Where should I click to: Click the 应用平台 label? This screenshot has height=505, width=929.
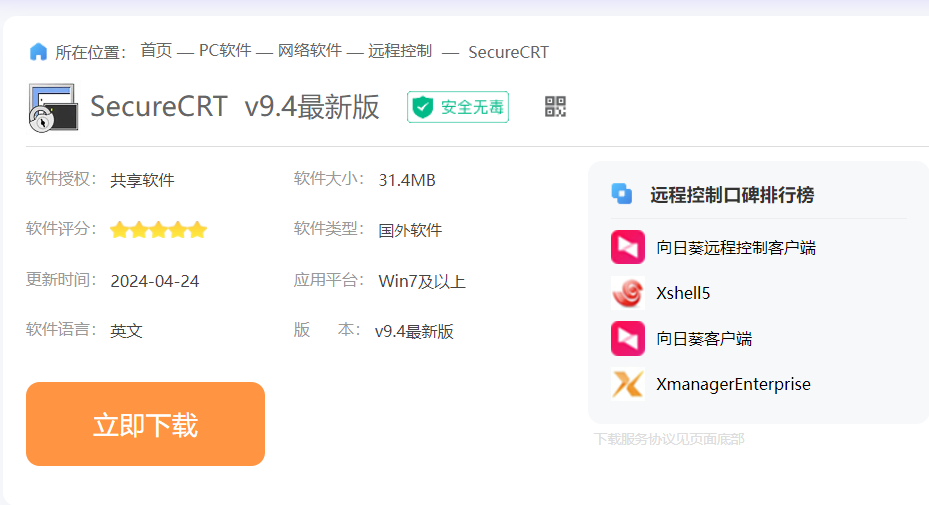pyautogui.click(x=329, y=279)
